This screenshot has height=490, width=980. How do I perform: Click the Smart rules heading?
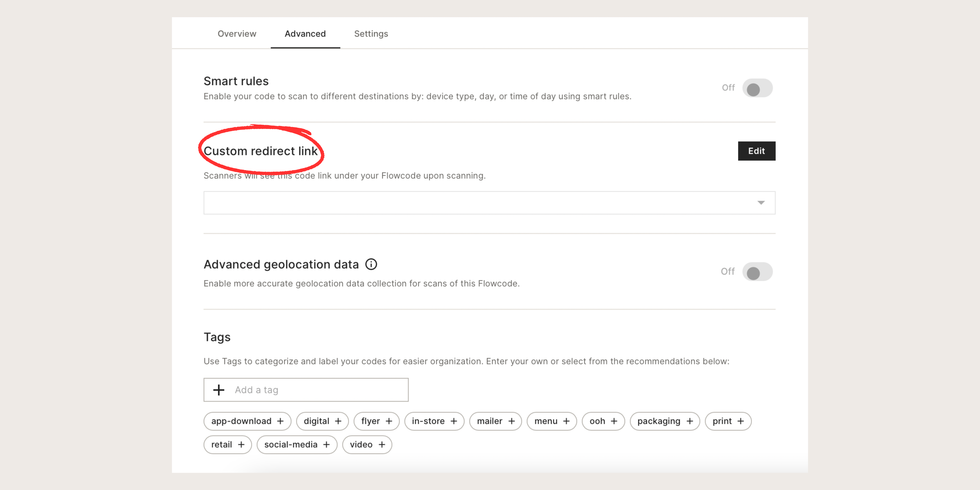pyautogui.click(x=236, y=81)
